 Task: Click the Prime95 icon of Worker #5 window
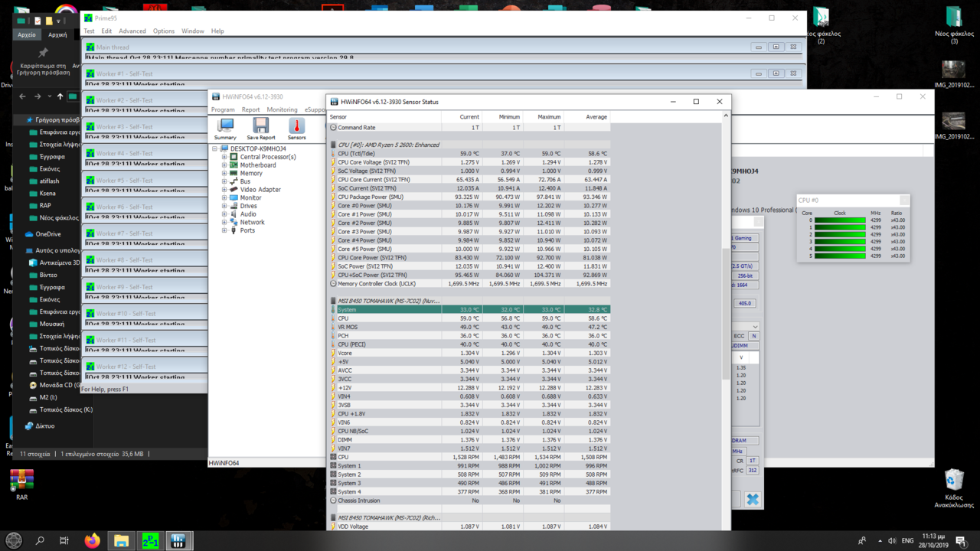click(90, 180)
